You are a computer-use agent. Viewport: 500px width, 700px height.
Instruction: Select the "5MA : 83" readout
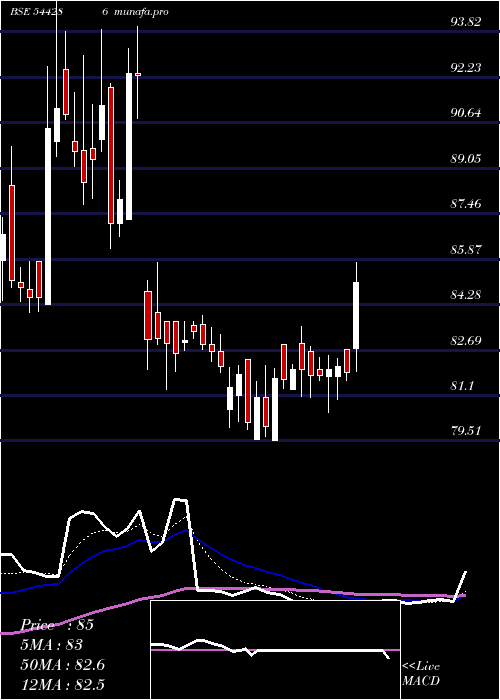tap(52, 645)
